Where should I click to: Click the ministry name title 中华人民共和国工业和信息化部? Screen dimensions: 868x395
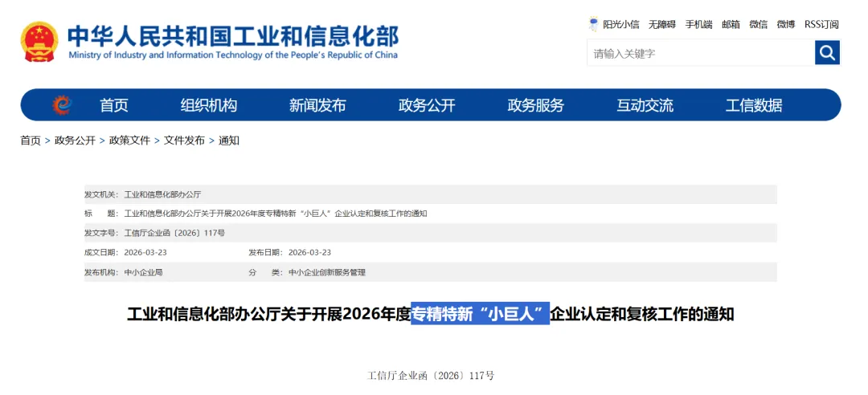coord(232,36)
